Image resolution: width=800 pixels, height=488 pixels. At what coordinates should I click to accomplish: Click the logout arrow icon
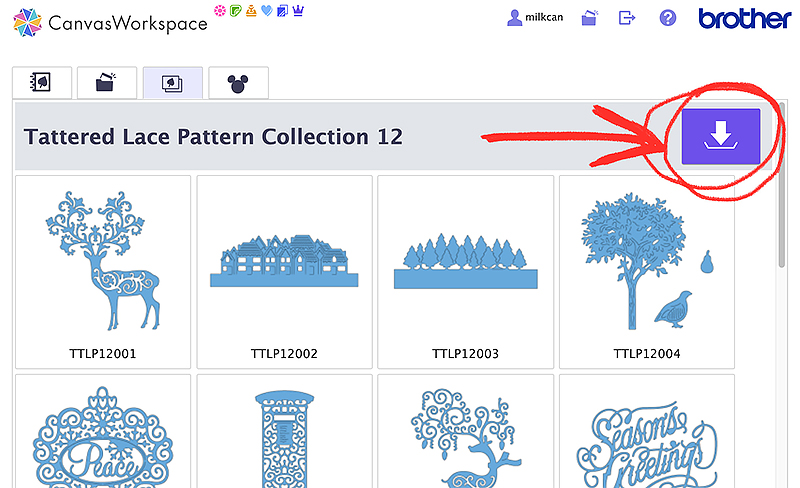click(x=627, y=18)
